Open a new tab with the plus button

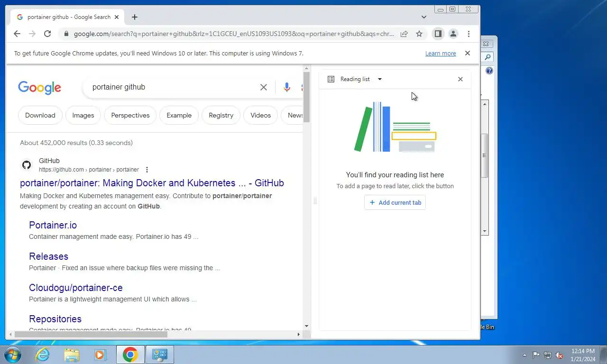(x=135, y=17)
